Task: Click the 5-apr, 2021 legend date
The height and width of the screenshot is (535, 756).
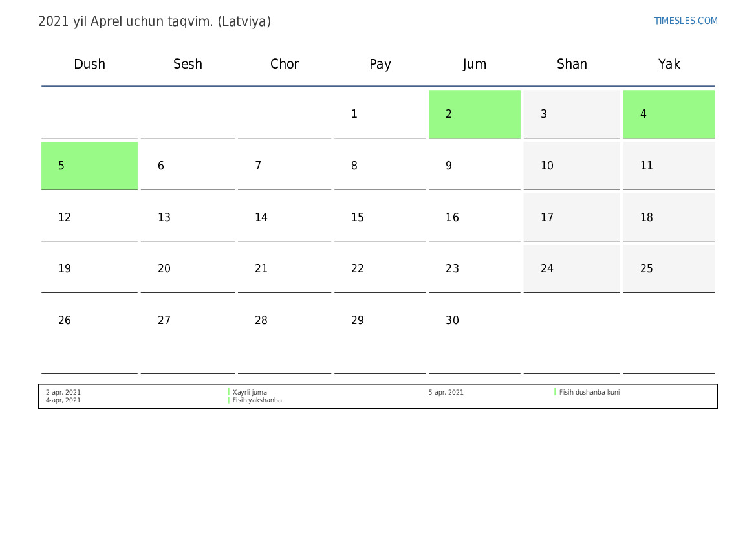Action: point(446,392)
